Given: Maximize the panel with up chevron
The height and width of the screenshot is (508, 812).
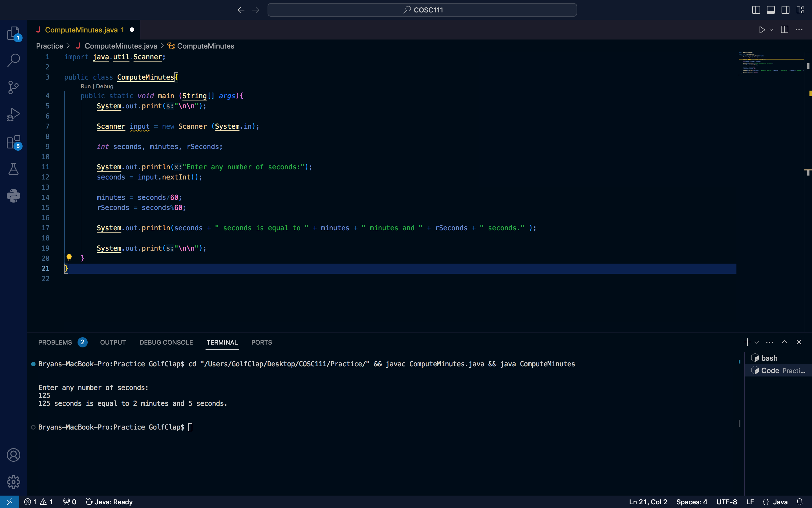Looking at the screenshot, I should pos(784,342).
